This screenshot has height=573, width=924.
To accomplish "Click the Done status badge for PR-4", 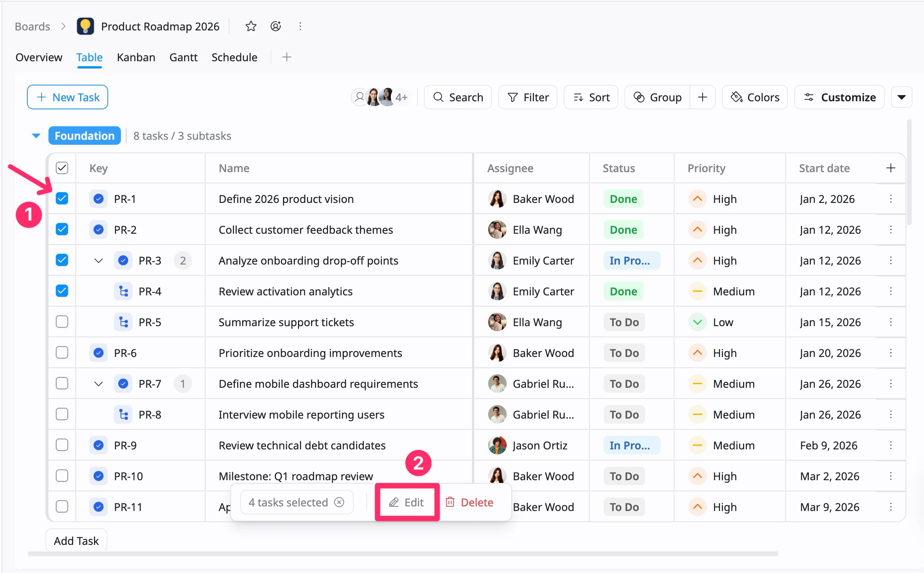I will point(623,291).
